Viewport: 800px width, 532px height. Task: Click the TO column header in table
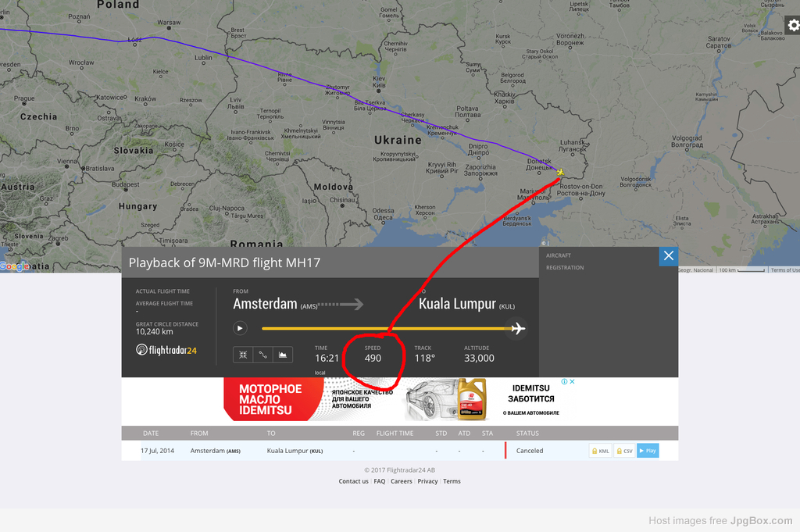271,433
